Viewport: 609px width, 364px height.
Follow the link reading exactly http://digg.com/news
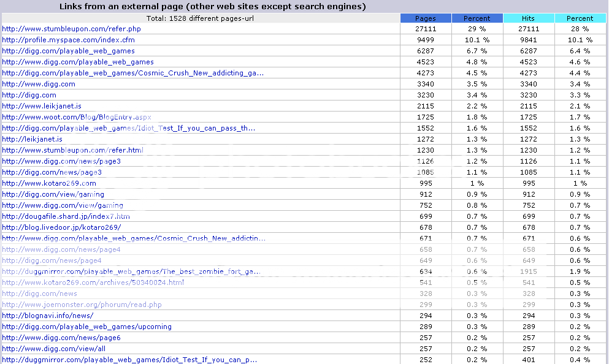[x=39, y=294]
